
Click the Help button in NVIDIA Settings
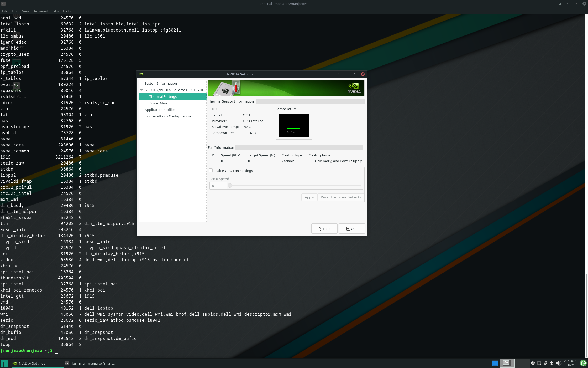(x=324, y=229)
